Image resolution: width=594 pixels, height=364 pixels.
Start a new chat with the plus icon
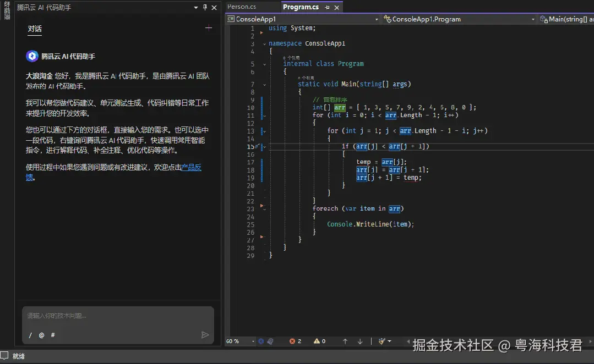point(209,28)
